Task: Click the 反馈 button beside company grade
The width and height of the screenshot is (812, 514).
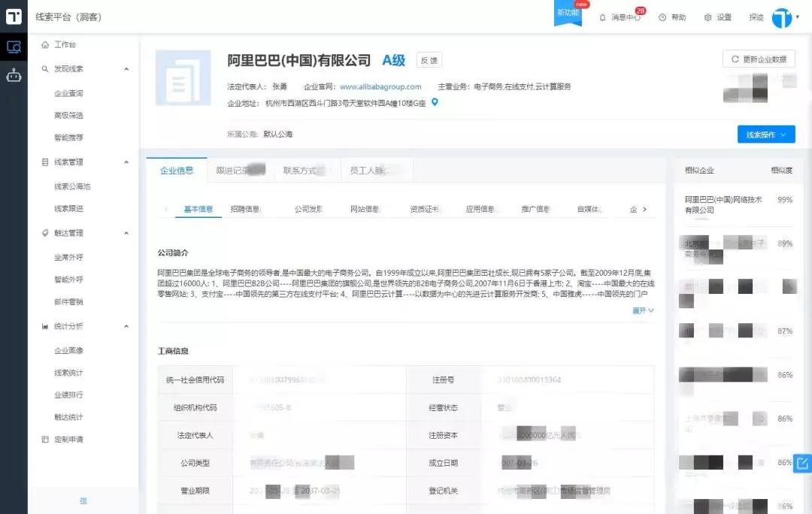Action: (x=429, y=61)
